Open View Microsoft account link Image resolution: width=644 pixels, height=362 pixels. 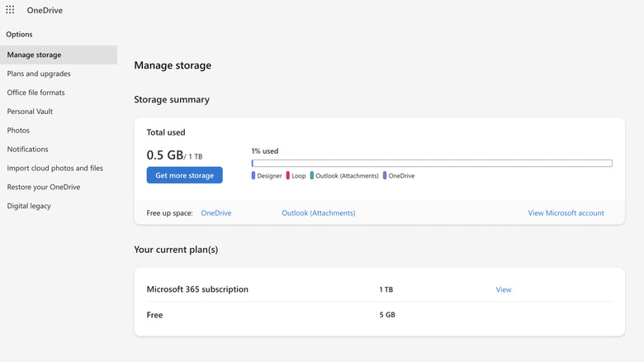click(x=566, y=213)
